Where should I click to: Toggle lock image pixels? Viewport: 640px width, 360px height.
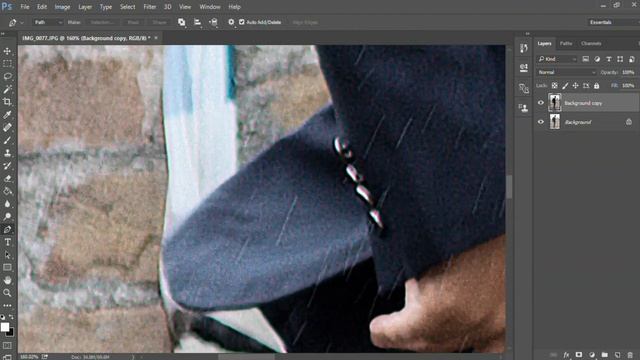pyautogui.click(x=565, y=85)
